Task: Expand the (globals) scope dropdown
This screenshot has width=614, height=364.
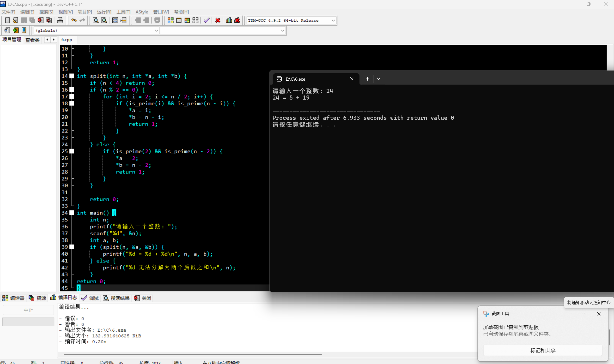Action: 156,30
